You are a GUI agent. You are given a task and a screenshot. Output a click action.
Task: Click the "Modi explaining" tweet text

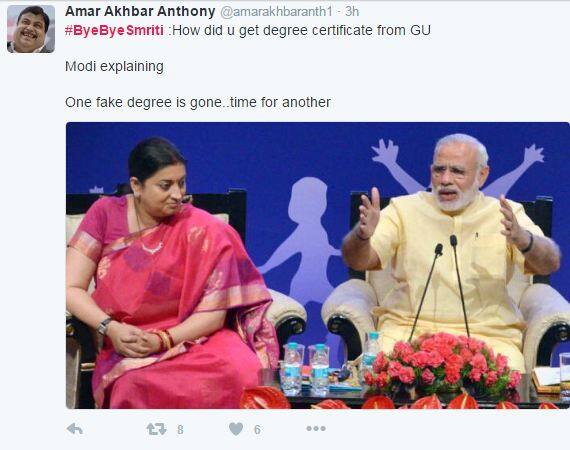pos(114,67)
